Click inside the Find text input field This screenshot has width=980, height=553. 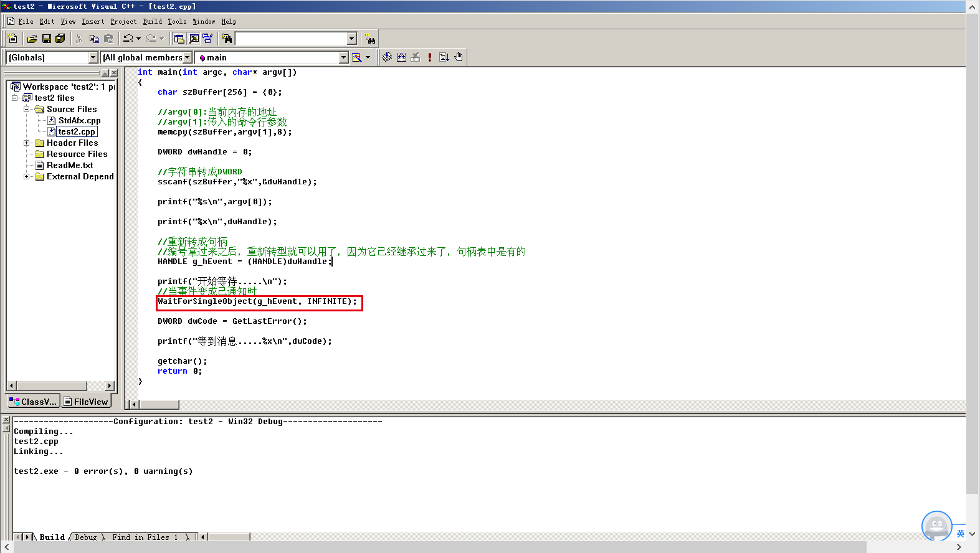[x=291, y=39]
